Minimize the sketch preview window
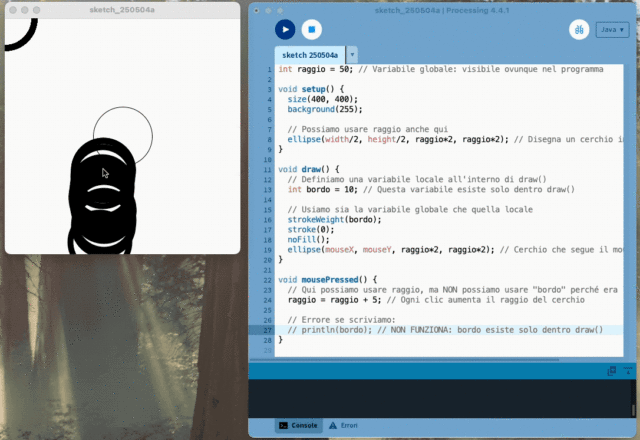The height and width of the screenshot is (440, 640). pos(25,8)
